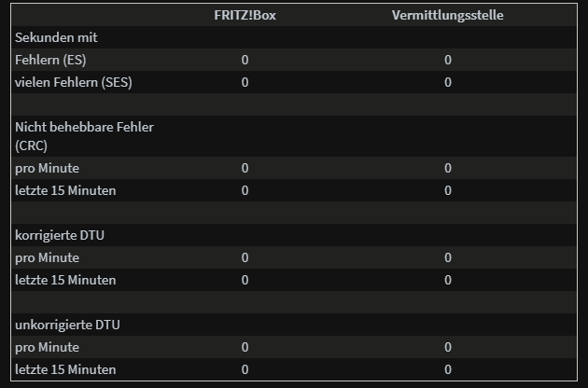The height and width of the screenshot is (388, 588).
Task: Click the Nicht behebbare Fehler (CRC) heading
Action: (84, 136)
